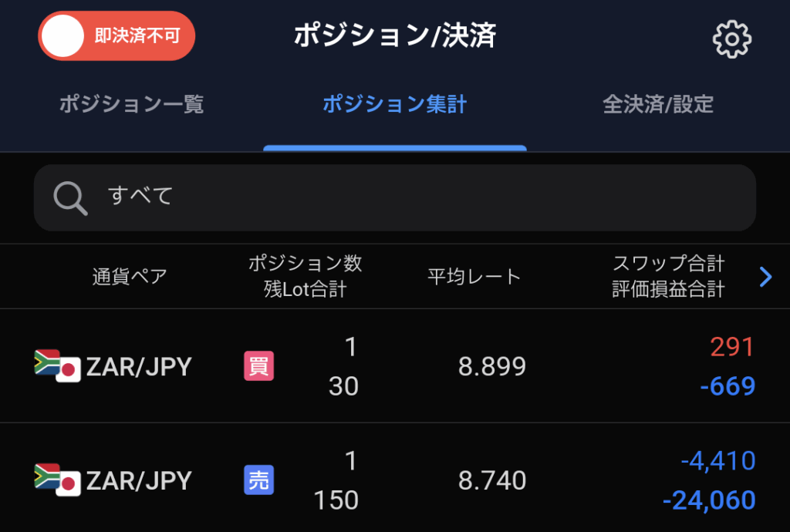
Task: Open the すべて currency filter field
Action: pyautogui.click(x=394, y=197)
